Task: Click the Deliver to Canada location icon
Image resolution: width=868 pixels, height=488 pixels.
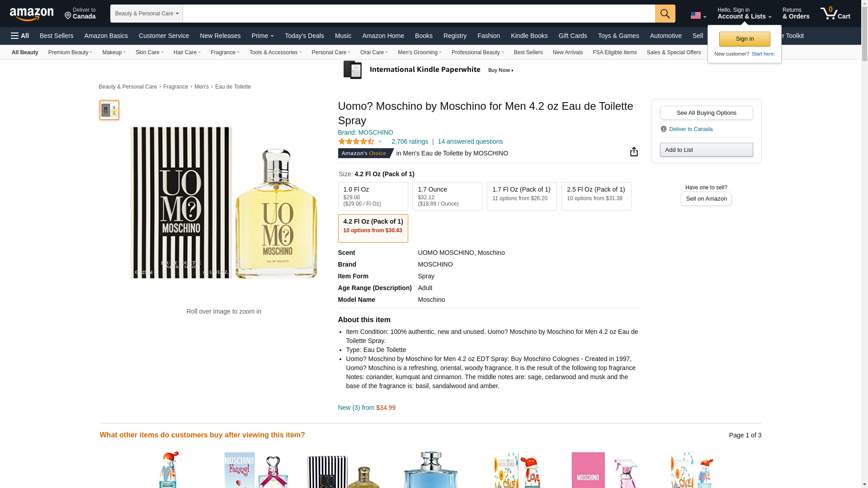Action: point(664,129)
